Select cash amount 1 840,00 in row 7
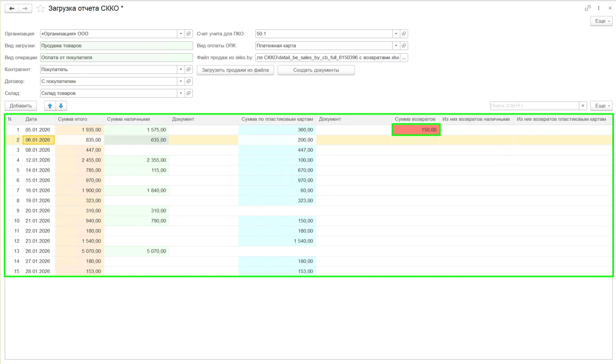Viewport: 616px width, 364px height. 136,190
